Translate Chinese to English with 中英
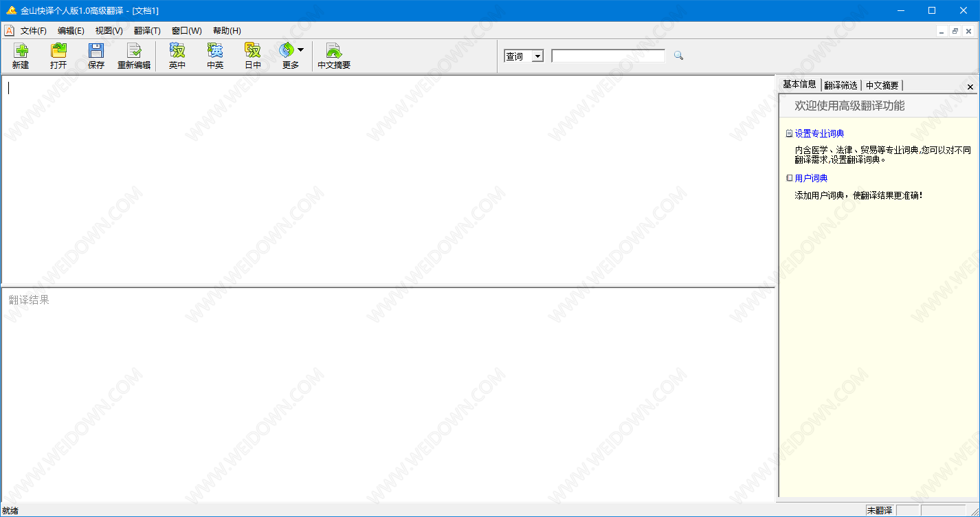 point(215,56)
